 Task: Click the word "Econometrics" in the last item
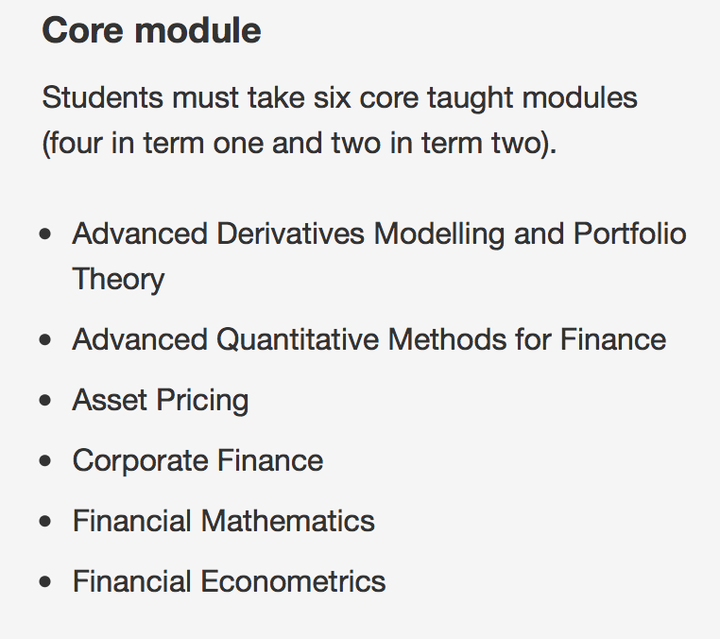293,581
